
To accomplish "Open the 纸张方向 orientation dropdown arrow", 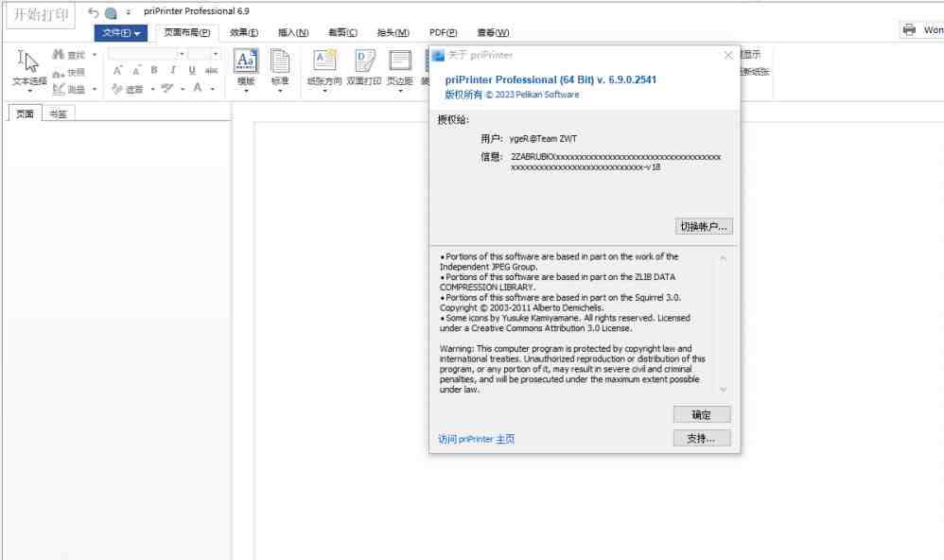I will pyautogui.click(x=323, y=91).
